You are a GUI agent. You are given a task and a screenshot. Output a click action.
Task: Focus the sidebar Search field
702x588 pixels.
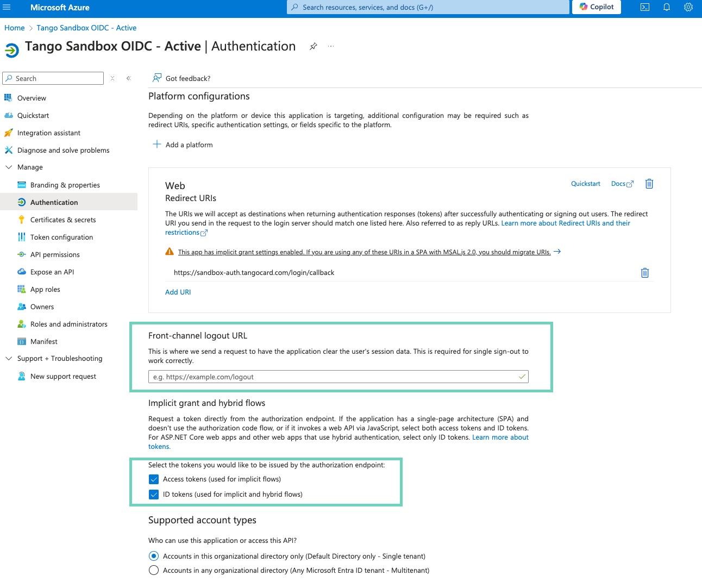click(53, 78)
